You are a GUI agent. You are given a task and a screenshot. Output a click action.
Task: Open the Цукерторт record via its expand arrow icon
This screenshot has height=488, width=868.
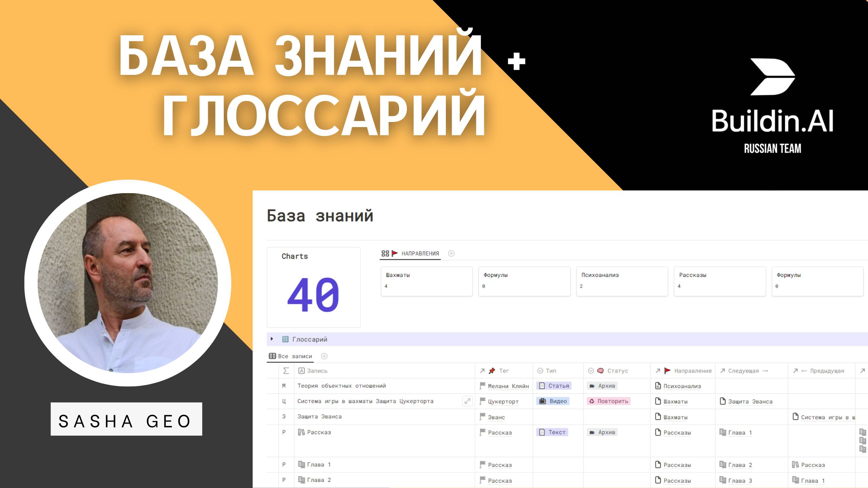click(467, 401)
